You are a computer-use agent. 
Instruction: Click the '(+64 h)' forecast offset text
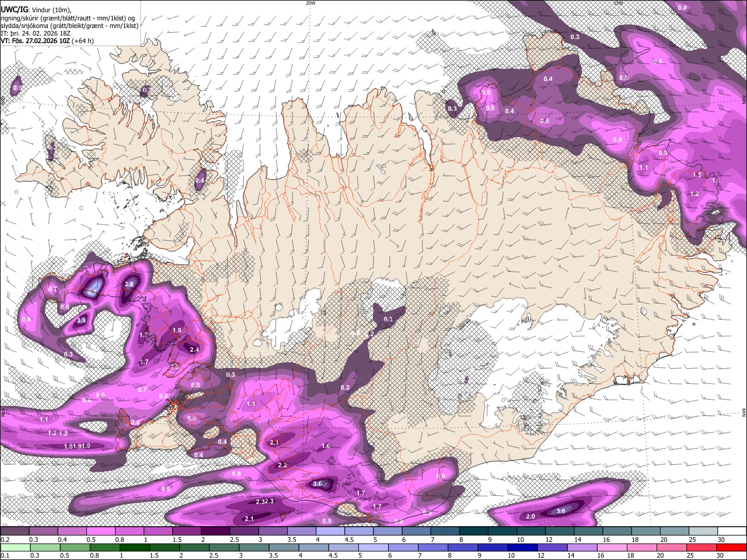click(x=83, y=41)
